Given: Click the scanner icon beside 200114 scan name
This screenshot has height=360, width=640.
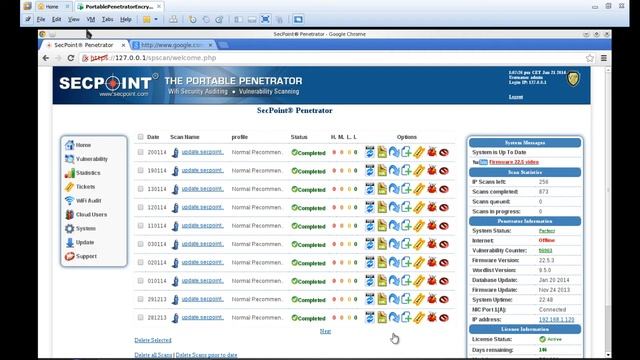Looking at the screenshot, I should [175, 152].
